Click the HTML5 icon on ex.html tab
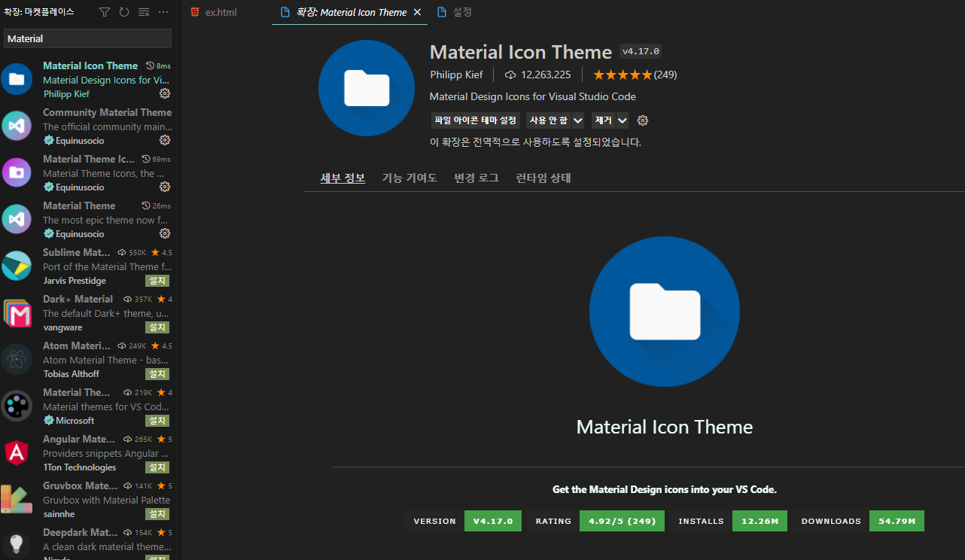Viewport: 965px width, 560px height. click(195, 12)
